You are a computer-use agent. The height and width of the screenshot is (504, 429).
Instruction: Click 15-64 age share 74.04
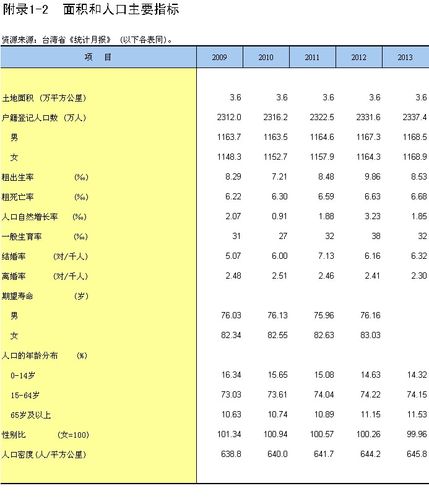324,394
